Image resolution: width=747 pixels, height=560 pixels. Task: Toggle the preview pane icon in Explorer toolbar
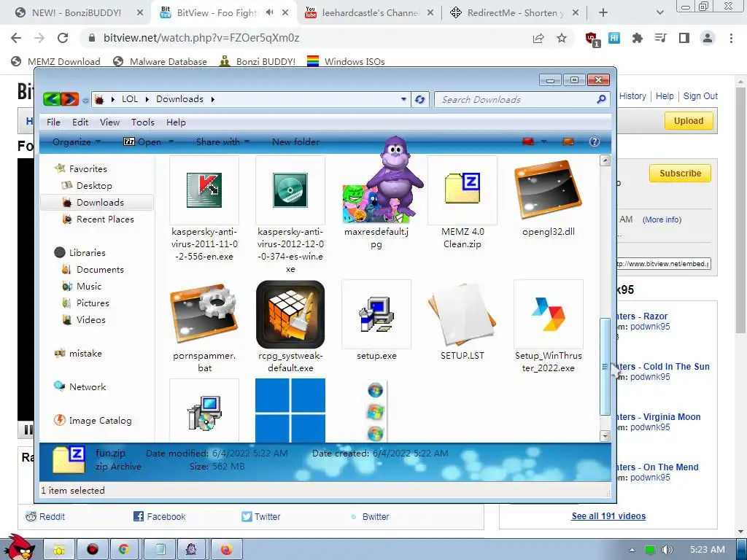(568, 141)
